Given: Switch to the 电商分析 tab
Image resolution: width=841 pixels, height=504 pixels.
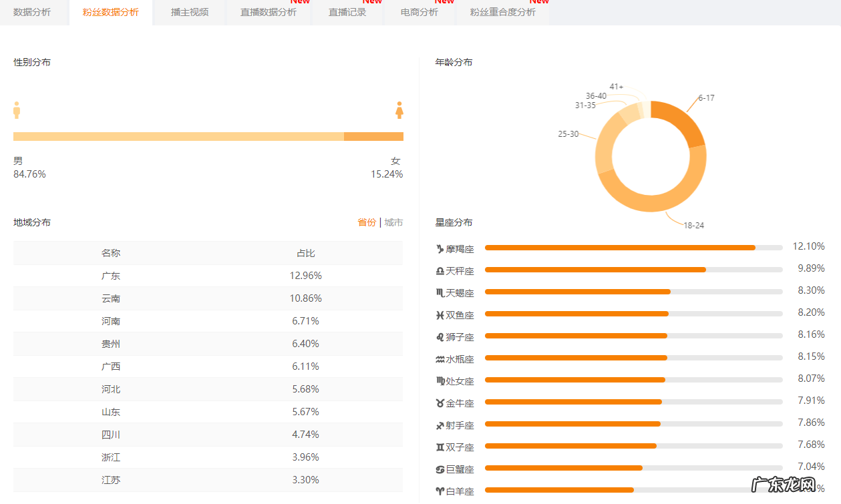Looking at the screenshot, I should click(x=419, y=11).
